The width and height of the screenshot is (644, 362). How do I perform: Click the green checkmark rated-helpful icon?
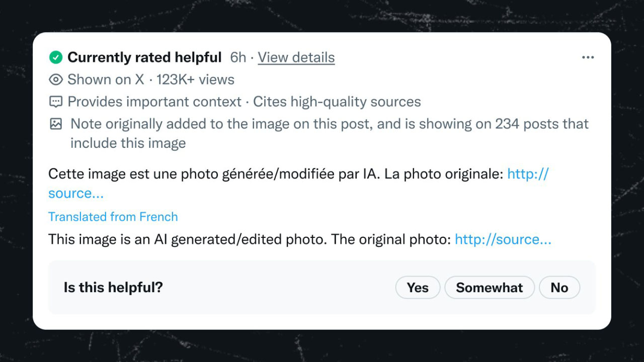click(x=56, y=57)
